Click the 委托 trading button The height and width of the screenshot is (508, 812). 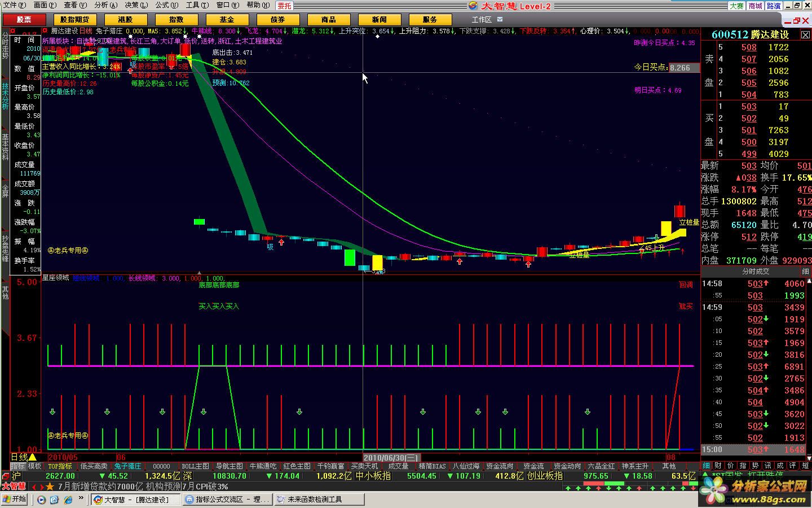click(x=285, y=6)
